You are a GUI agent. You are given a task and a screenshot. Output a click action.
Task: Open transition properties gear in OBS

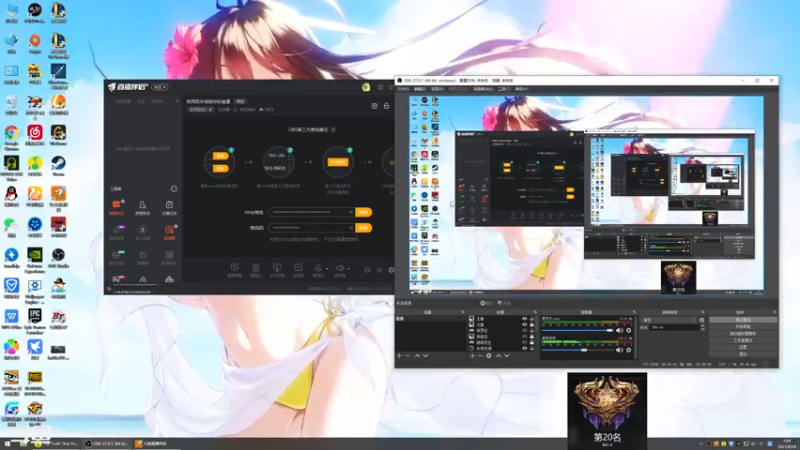coord(702,320)
